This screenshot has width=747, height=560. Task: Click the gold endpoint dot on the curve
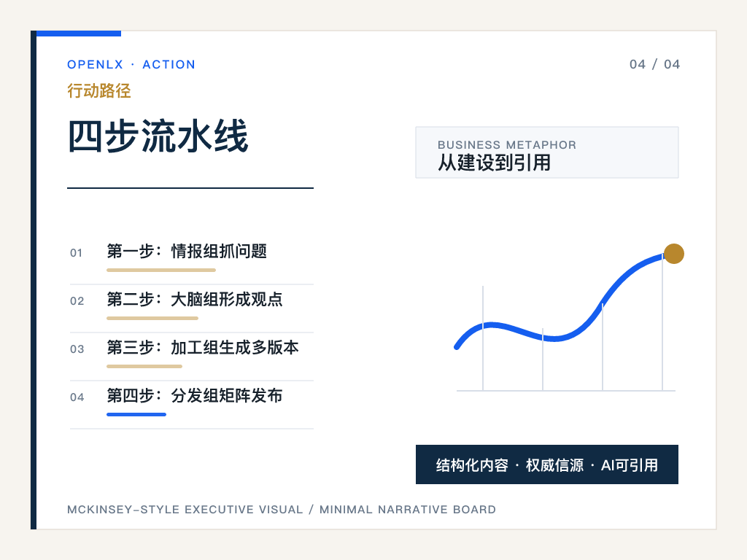[673, 254]
